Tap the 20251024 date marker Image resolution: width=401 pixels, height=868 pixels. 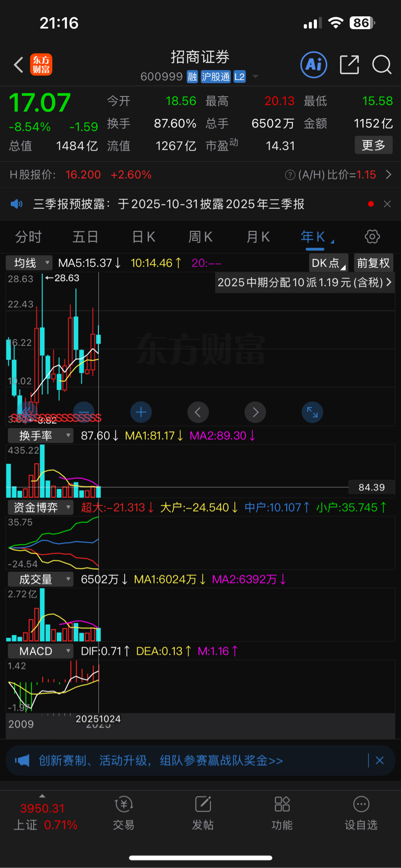point(98,719)
